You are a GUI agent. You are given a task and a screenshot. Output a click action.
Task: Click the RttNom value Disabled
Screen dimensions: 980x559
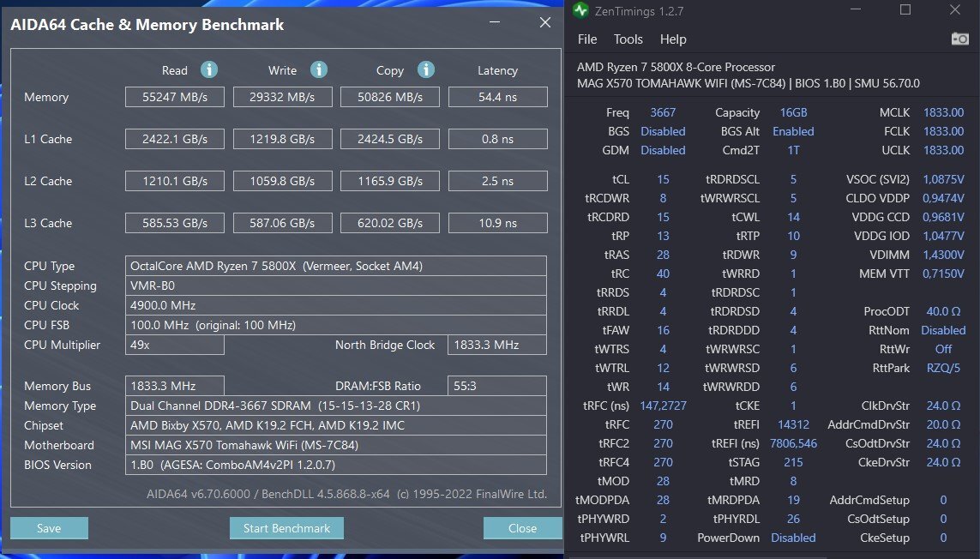[943, 330]
